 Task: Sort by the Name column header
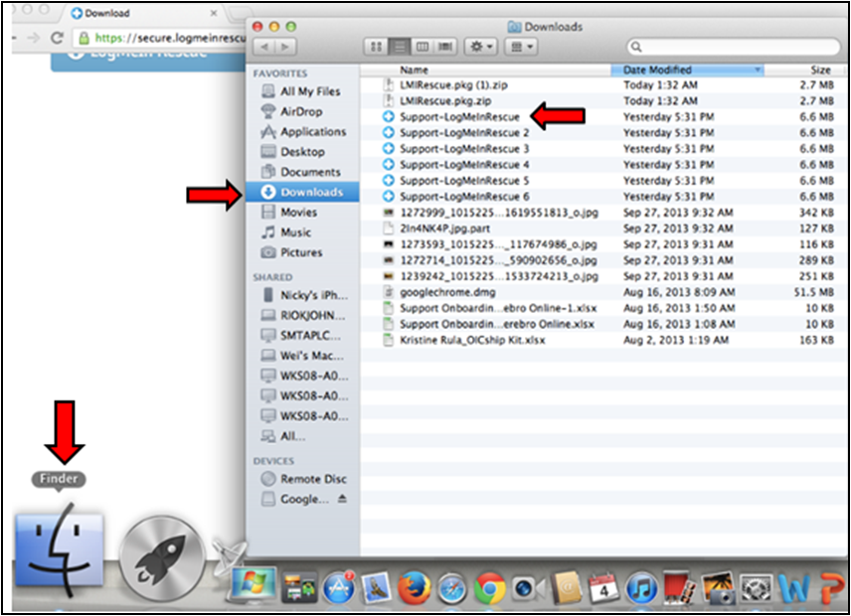[x=415, y=70]
